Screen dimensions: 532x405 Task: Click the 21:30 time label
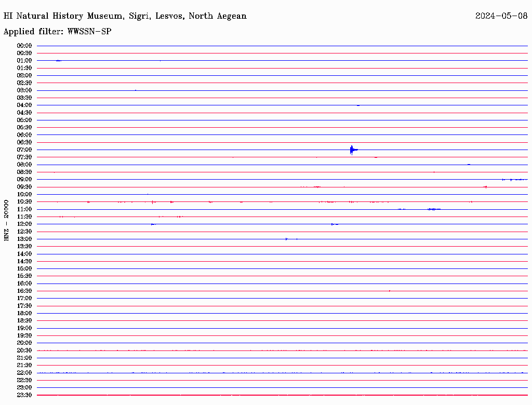click(24, 366)
